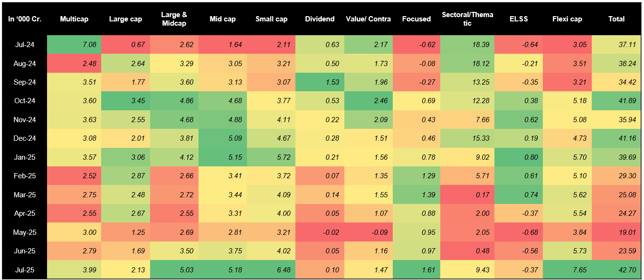Select the Oct-24 row label
The image size is (644, 280).
point(24,101)
